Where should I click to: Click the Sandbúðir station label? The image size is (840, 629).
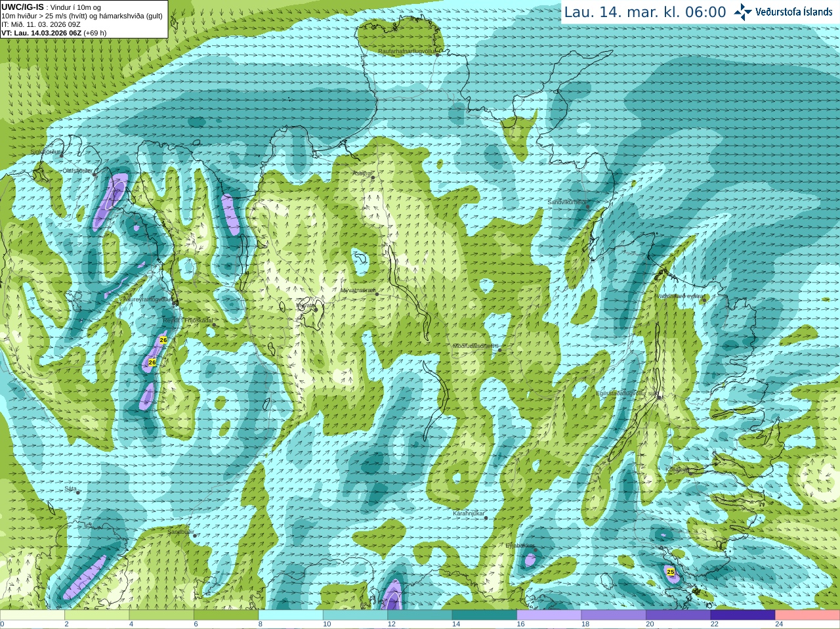180,532
